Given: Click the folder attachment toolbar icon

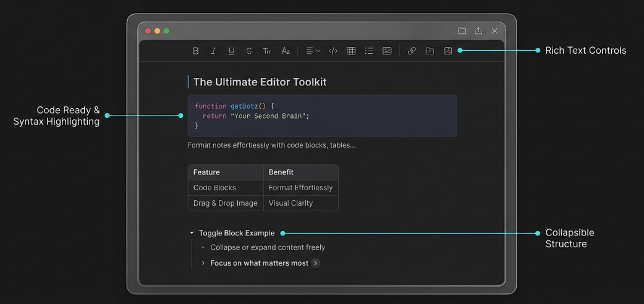Looking at the screenshot, I should click(x=430, y=51).
